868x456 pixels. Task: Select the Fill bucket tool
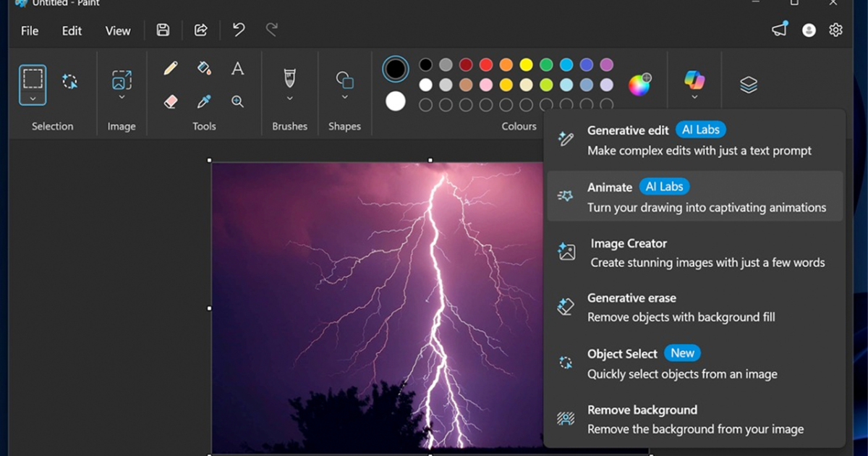(204, 69)
